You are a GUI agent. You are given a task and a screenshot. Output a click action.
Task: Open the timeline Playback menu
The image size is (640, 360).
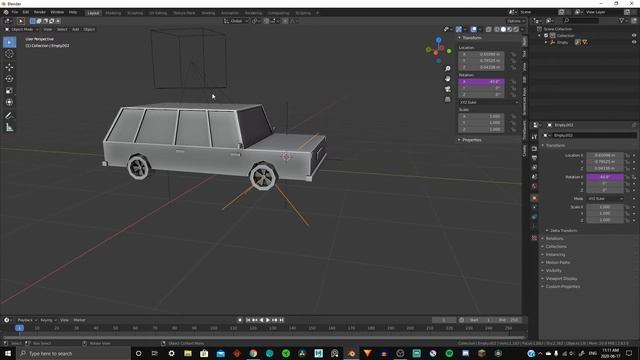tap(27, 320)
